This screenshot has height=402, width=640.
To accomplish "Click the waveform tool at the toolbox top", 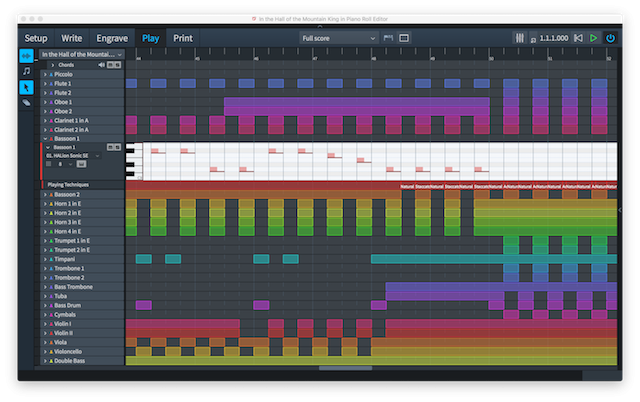I will tap(27, 56).
